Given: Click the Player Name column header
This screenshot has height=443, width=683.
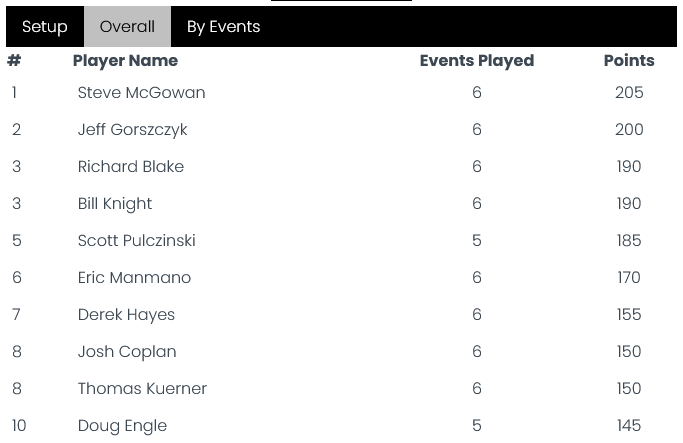Looking at the screenshot, I should click(x=125, y=61).
